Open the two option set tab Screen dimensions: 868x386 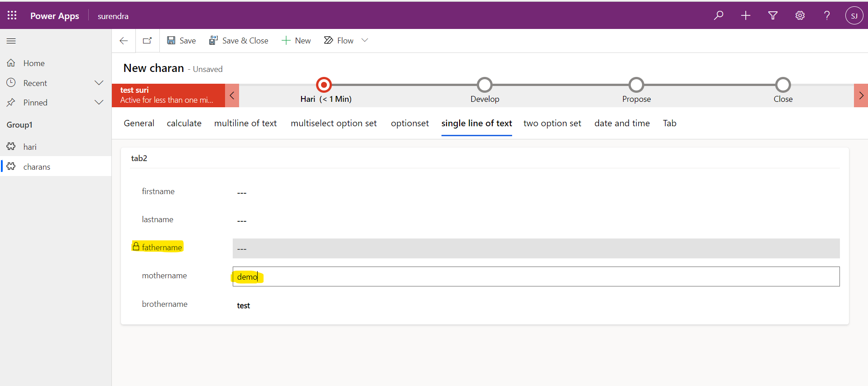(552, 123)
